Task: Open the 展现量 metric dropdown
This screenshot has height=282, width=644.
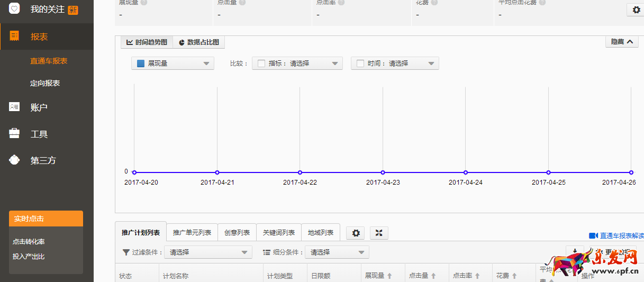Action: tap(173, 63)
